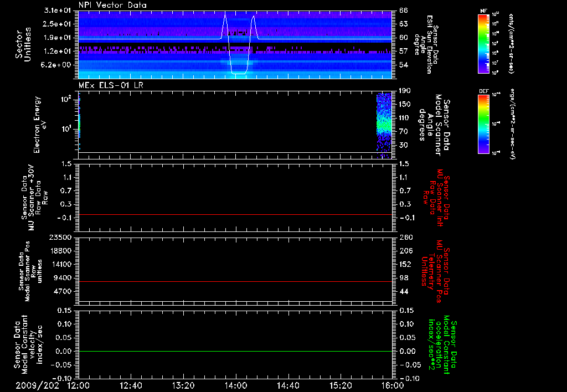Click the '13:20' time tick

click(x=183, y=386)
